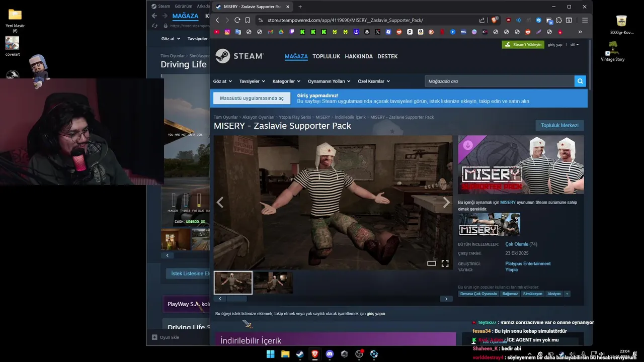Open HAKKINDA tab
The height and width of the screenshot is (362, 644).
click(359, 56)
